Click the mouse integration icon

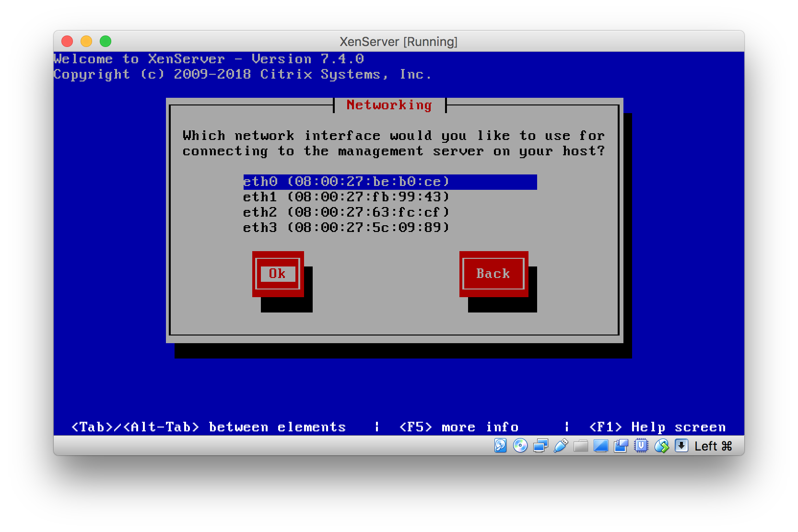tap(661, 446)
